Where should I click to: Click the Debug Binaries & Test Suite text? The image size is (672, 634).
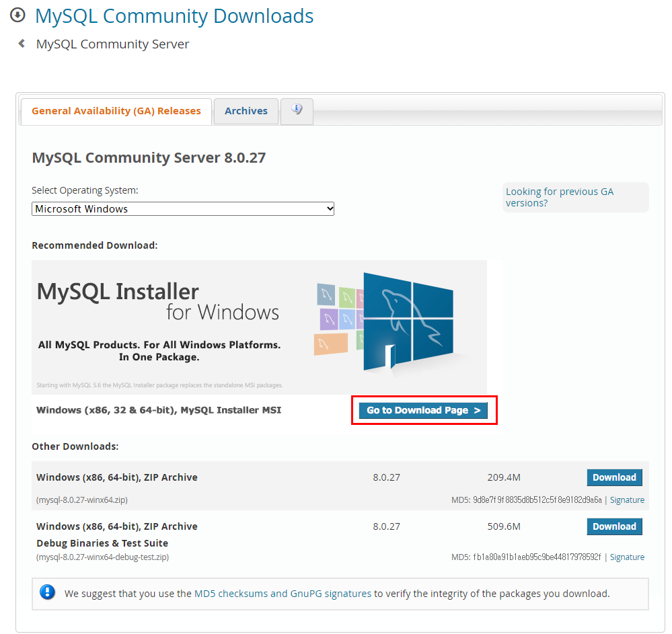(102, 543)
